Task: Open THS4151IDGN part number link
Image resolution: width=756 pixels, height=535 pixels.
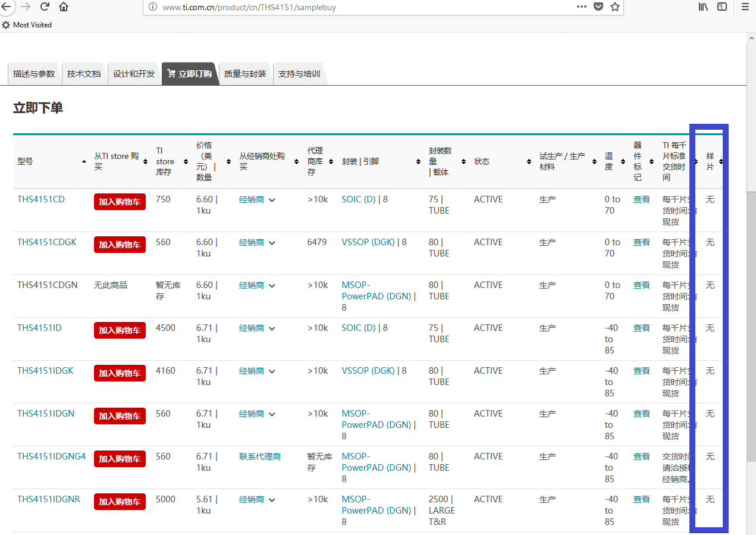Action: tap(46, 414)
